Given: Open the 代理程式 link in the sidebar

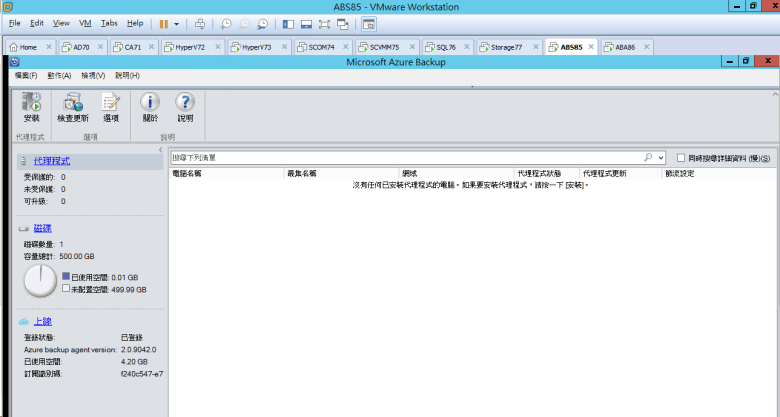Looking at the screenshot, I should pyautogui.click(x=52, y=161).
